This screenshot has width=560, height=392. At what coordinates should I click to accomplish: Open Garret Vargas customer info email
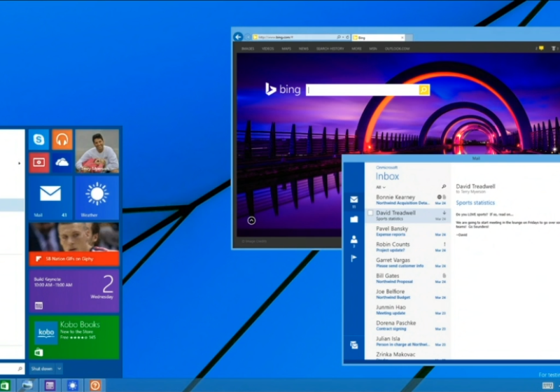(x=407, y=262)
